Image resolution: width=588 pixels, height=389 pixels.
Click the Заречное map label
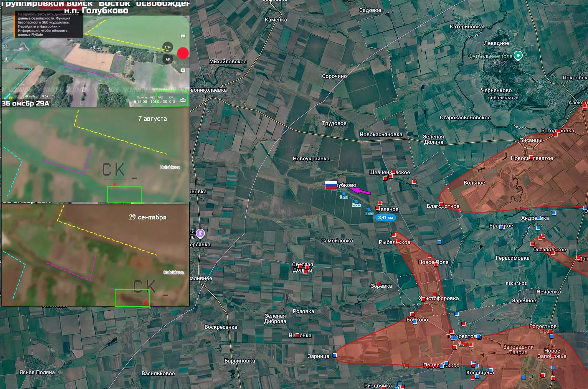524,300
